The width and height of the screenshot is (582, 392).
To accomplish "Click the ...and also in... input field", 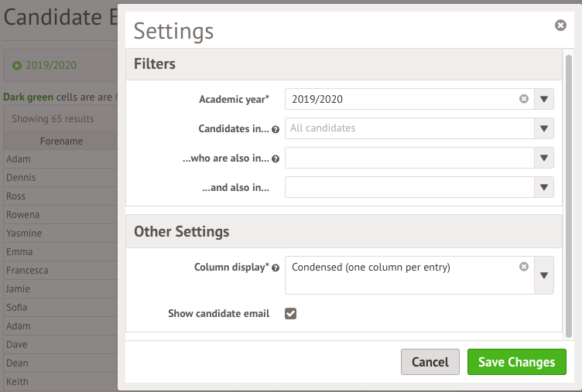I will pyautogui.click(x=409, y=187).
